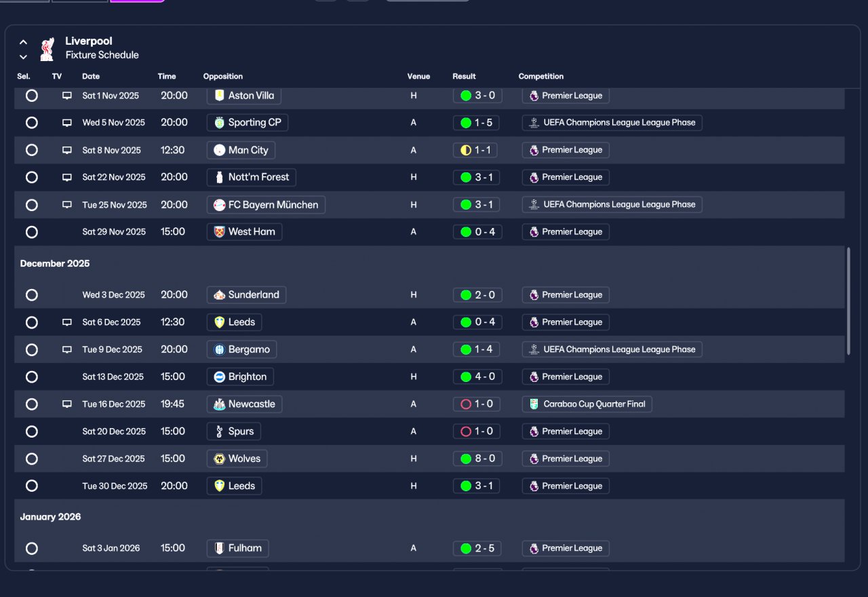Click Premier League icon on the Brighton row
The height and width of the screenshot is (597, 868).
[534, 377]
